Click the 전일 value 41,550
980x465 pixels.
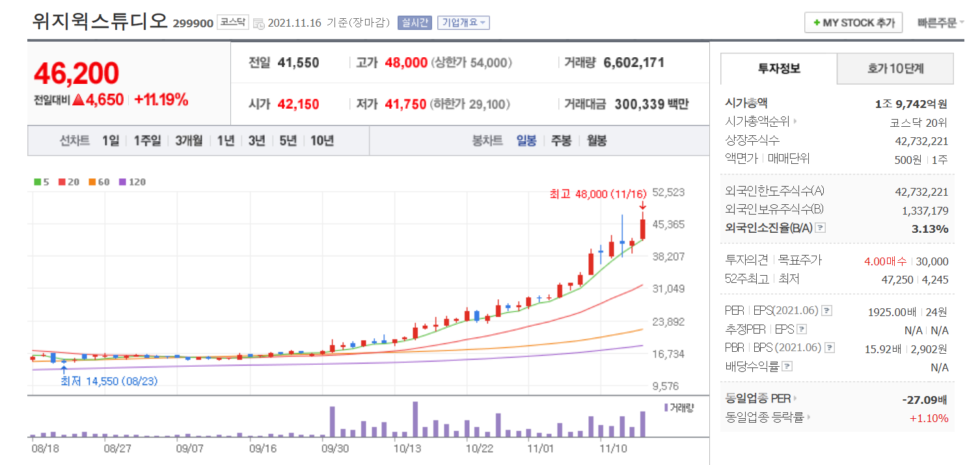(x=298, y=63)
